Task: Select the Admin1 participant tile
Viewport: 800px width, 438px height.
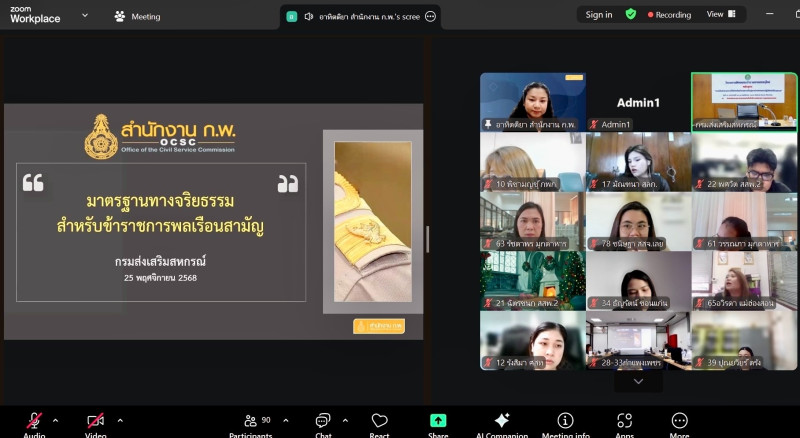Action: pyautogui.click(x=638, y=102)
